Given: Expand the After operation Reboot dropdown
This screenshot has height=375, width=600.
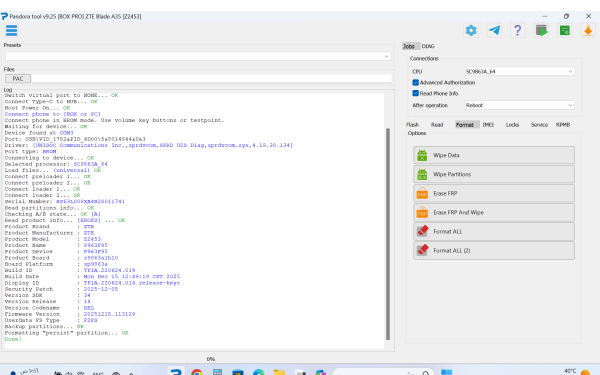Looking at the screenshot, I should click(x=519, y=105).
